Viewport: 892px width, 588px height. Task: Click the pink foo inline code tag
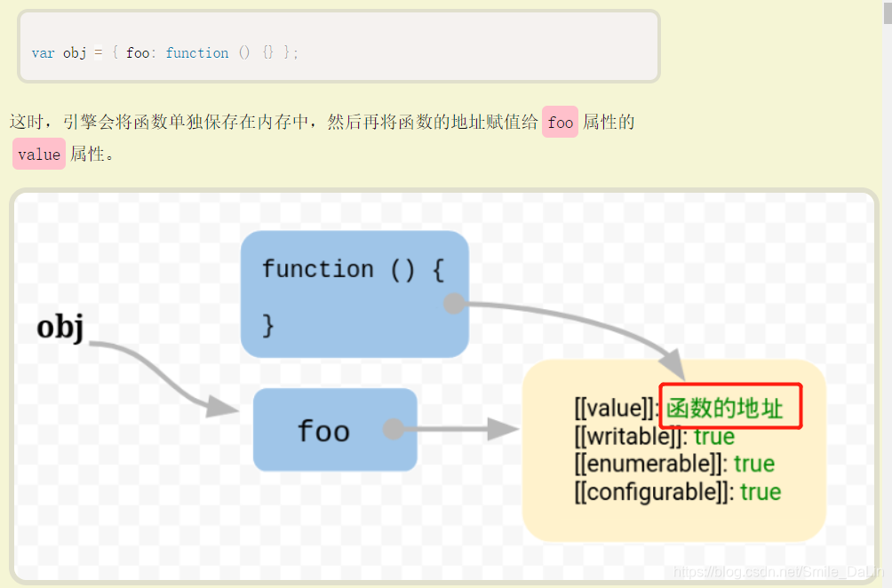560,122
